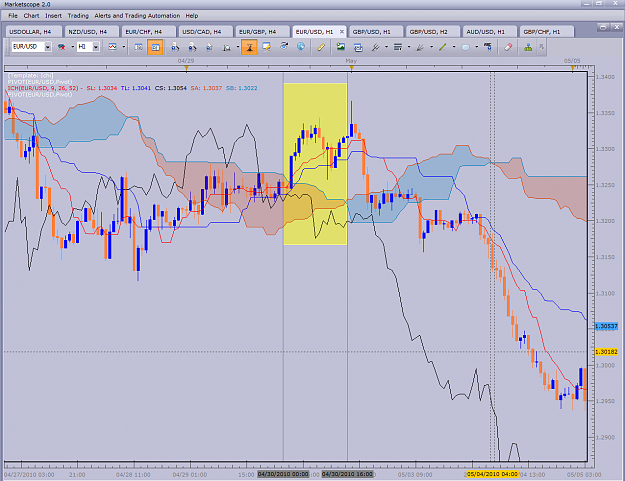Open the EUR/USD symbol combo box

pos(31,47)
